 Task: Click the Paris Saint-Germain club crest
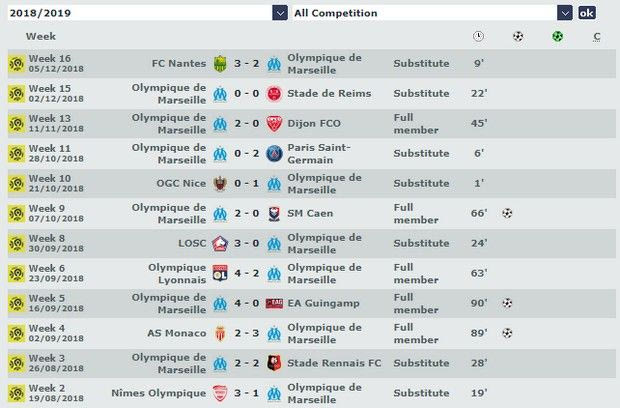tap(274, 154)
